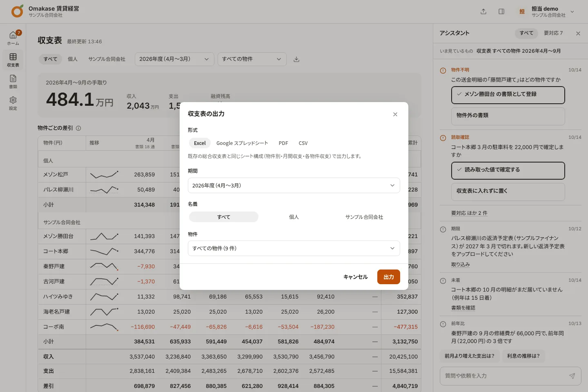Switch to the 要対応 7 assistant tab

point(553,33)
